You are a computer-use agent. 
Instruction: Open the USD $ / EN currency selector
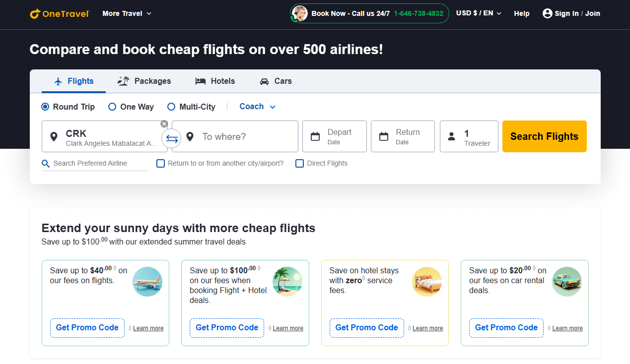click(479, 13)
